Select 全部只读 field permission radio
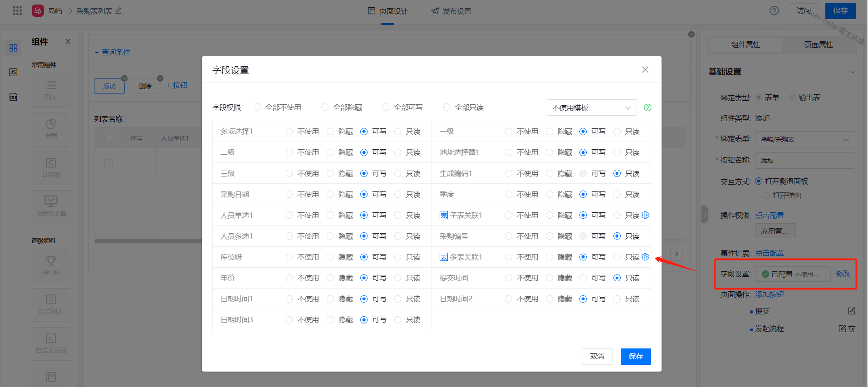868x387 pixels. pos(446,107)
